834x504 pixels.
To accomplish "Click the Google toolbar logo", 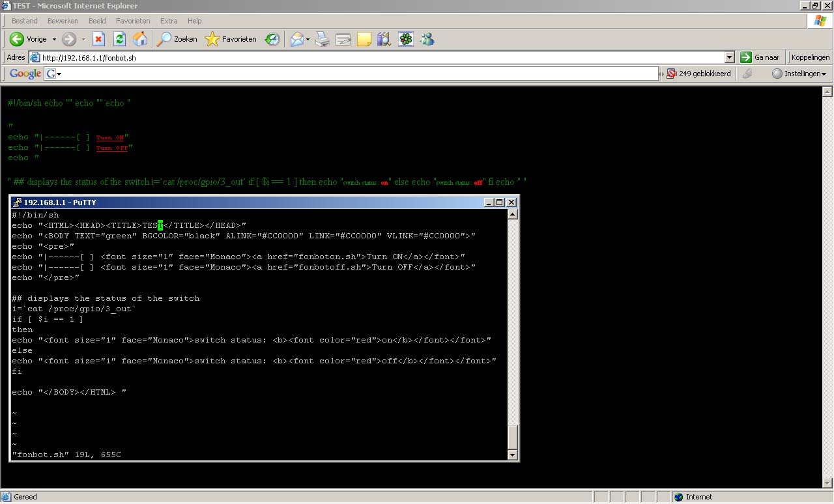I will [x=25, y=74].
